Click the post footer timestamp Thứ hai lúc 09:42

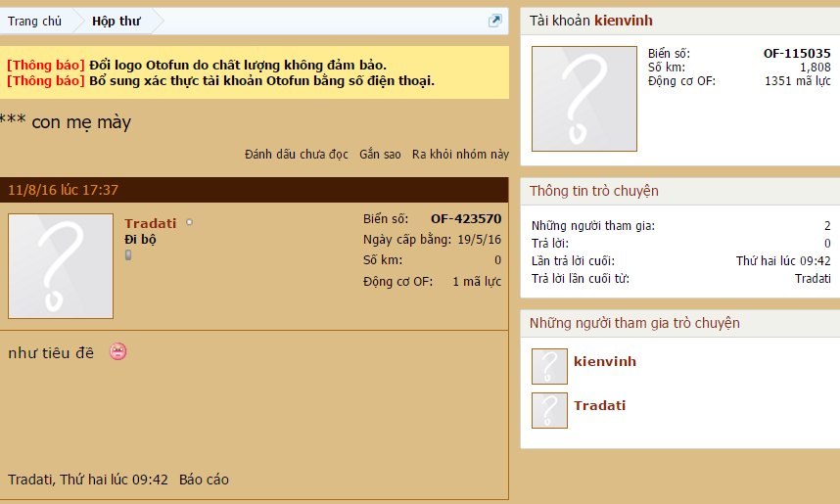115,480
